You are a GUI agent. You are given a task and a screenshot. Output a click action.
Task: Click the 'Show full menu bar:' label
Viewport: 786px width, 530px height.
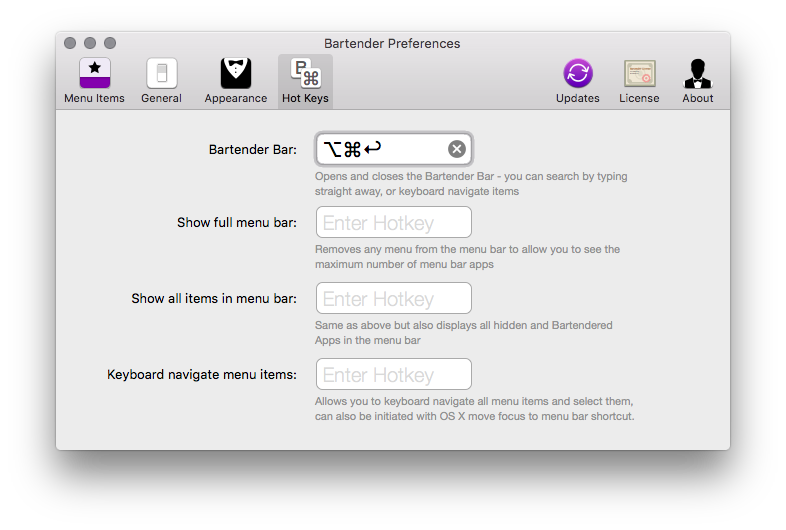tap(237, 222)
